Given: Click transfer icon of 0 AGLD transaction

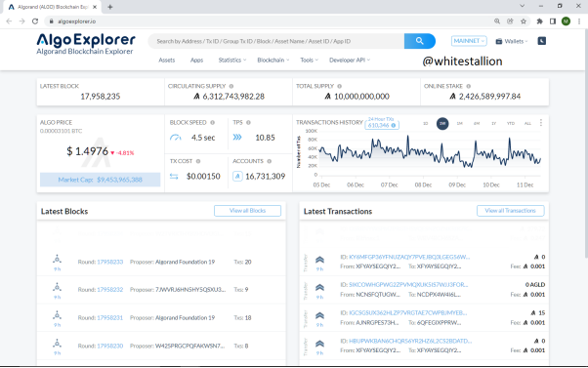Looking at the screenshot, I should [319, 288].
